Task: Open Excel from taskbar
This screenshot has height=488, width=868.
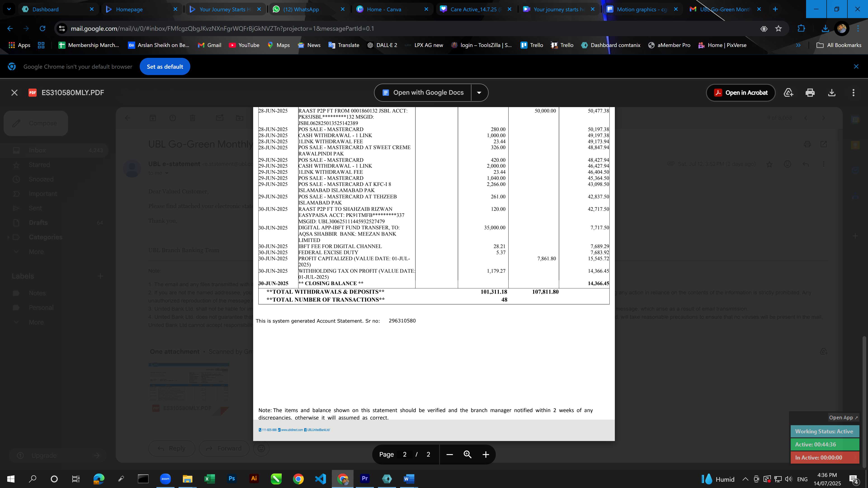Action: pyautogui.click(x=209, y=479)
